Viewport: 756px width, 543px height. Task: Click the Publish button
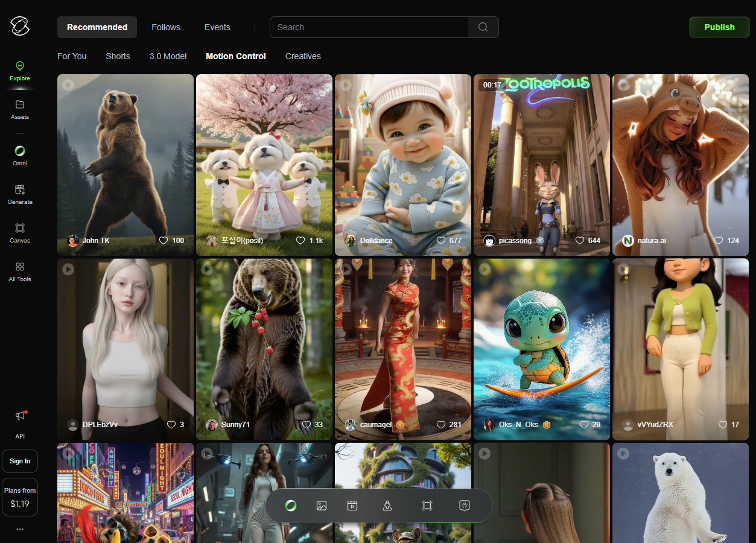point(719,27)
